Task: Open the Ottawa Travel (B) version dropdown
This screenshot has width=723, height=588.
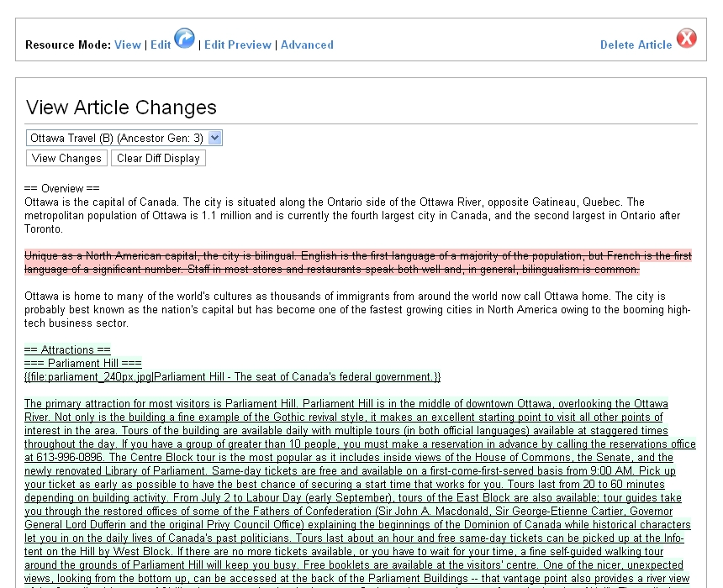Action: pos(124,138)
